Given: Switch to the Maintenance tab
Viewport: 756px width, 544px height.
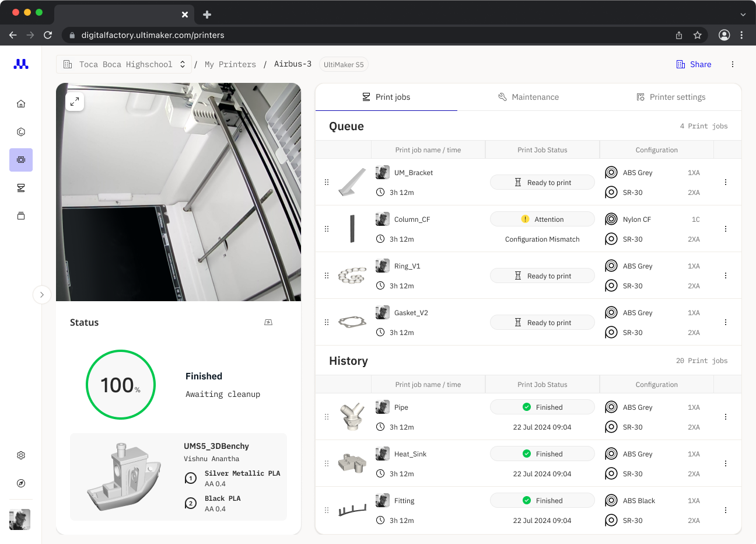Looking at the screenshot, I should click(528, 97).
